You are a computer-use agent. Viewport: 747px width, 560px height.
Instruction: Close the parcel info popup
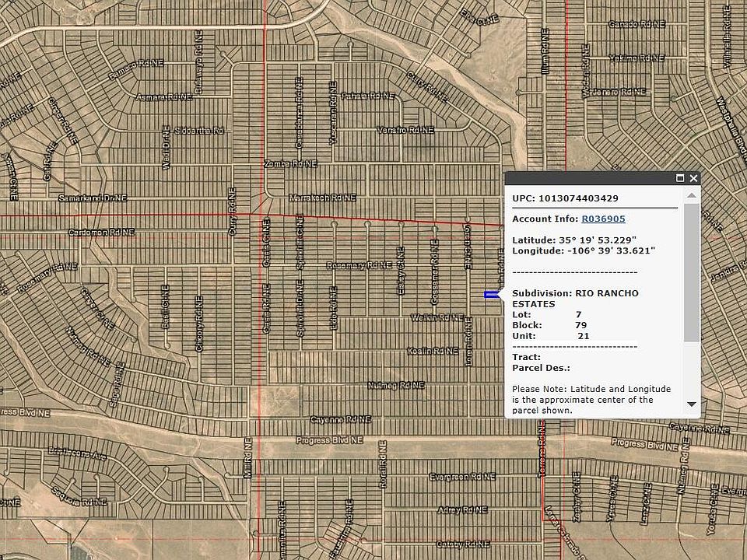693,178
